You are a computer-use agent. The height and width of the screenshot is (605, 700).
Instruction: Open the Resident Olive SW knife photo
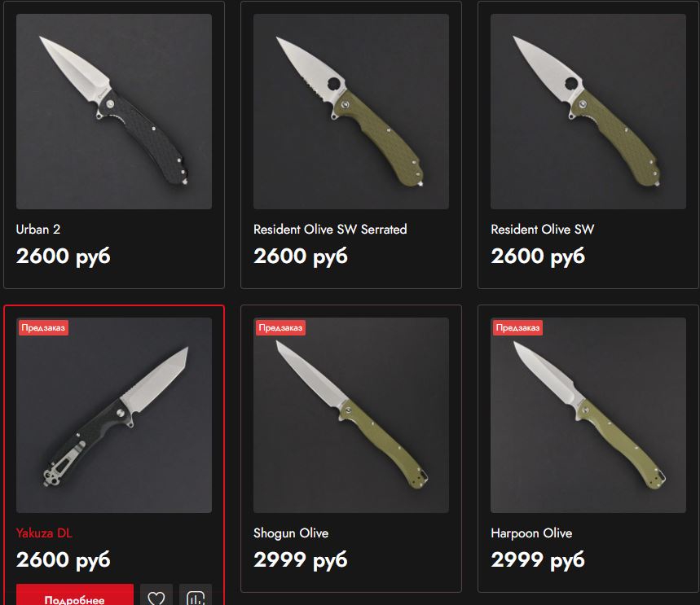(x=588, y=112)
